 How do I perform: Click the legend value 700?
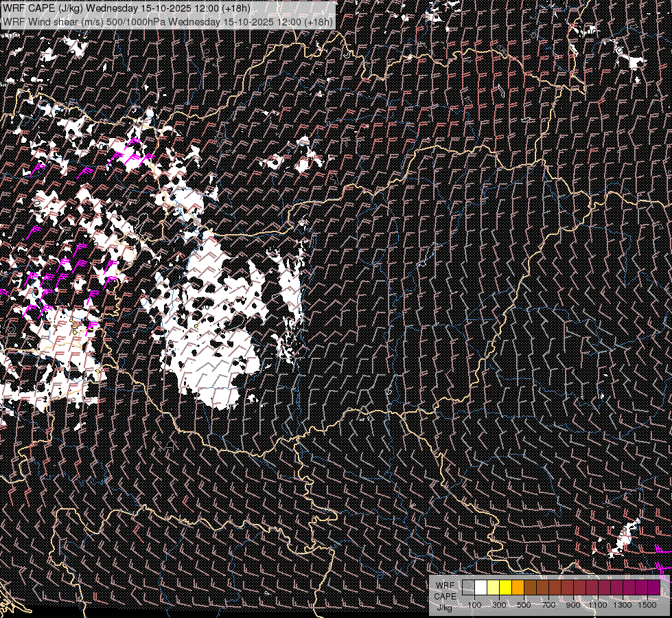(x=548, y=605)
